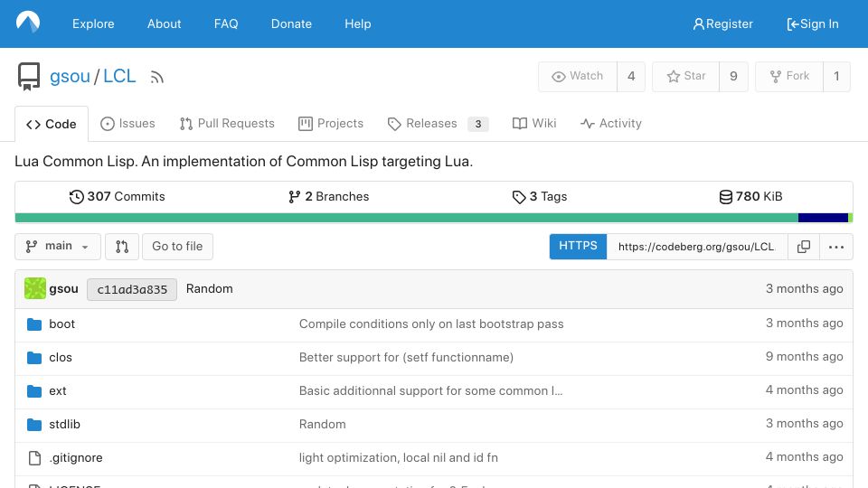Open gsou author name in commit row
Viewport: 868px width, 488px height.
pyautogui.click(x=63, y=289)
